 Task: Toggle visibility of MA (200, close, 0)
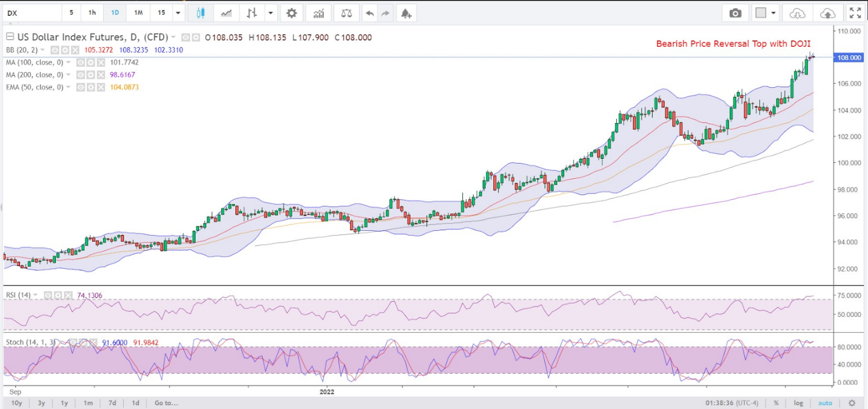tap(80, 75)
